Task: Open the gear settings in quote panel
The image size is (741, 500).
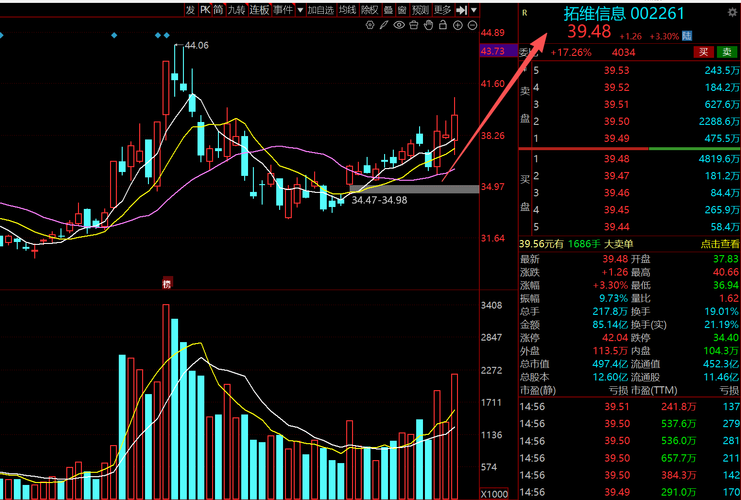Action: (732, 13)
